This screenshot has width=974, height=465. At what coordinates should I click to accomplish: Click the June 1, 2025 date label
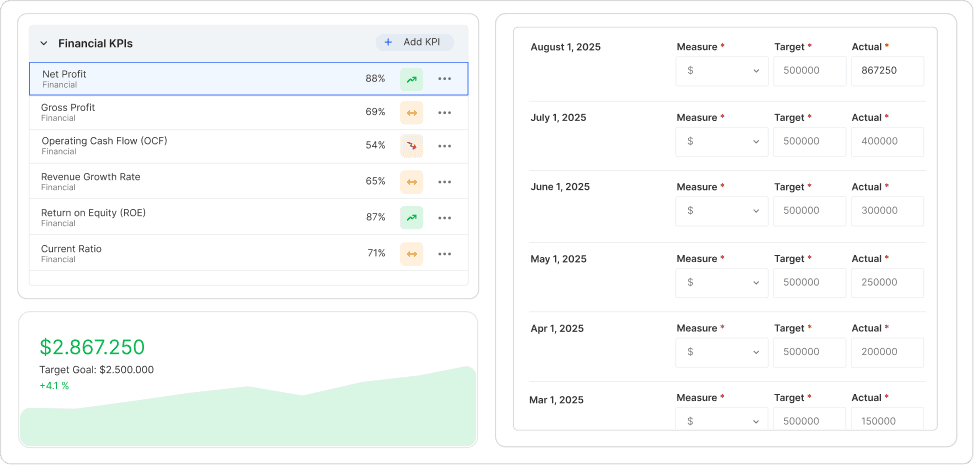click(560, 187)
